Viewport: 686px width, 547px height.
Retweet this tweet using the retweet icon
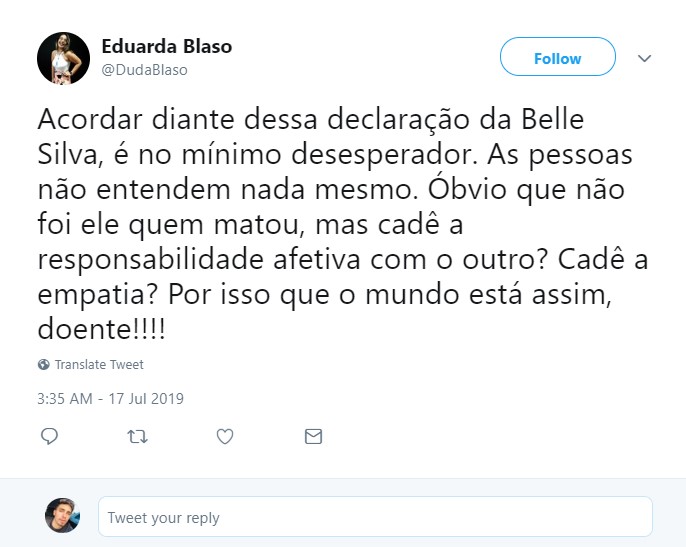tap(138, 437)
